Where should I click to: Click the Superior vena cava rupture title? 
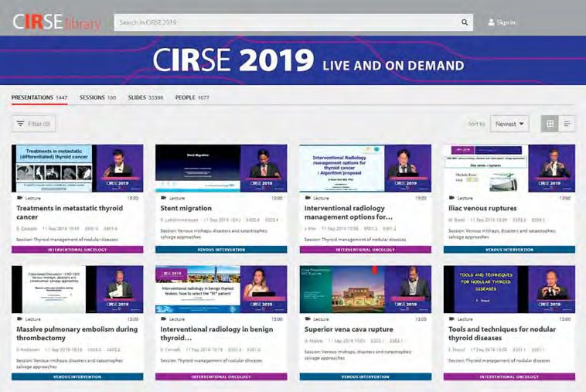click(x=349, y=329)
